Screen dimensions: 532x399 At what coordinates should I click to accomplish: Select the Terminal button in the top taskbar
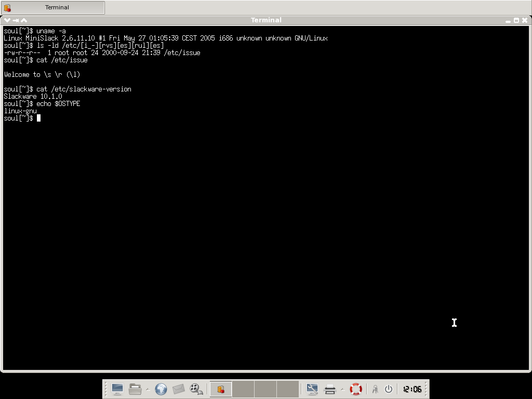[x=53, y=7]
